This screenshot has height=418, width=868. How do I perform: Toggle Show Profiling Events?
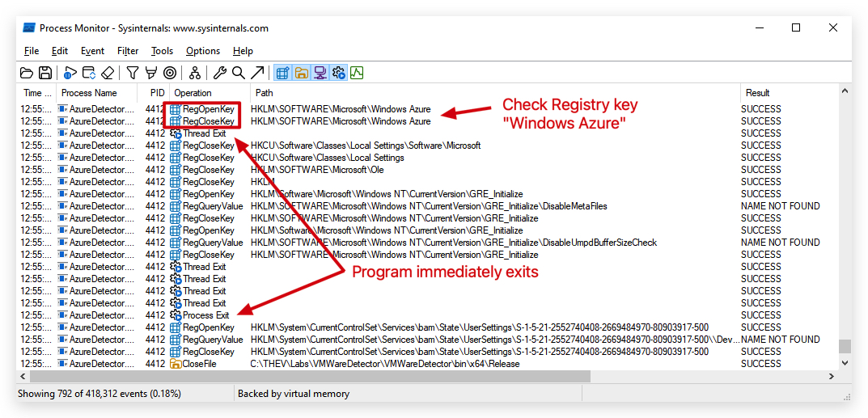(357, 73)
